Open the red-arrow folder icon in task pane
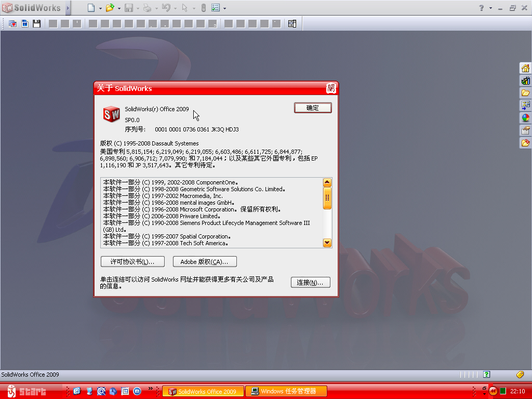 [x=526, y=143]
